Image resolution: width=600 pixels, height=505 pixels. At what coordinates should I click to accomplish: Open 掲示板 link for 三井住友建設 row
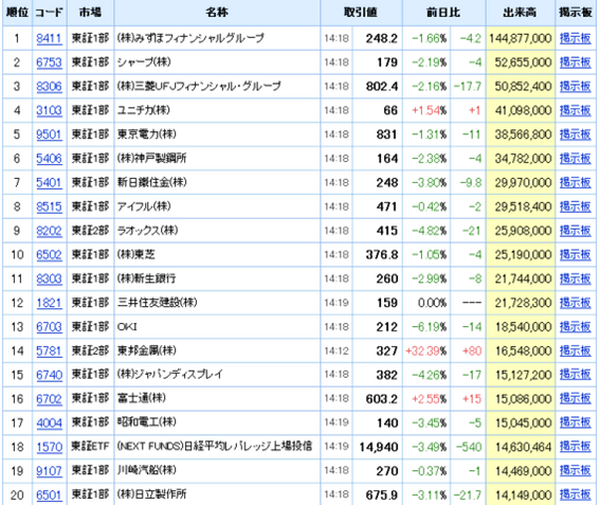pos(575,303)
